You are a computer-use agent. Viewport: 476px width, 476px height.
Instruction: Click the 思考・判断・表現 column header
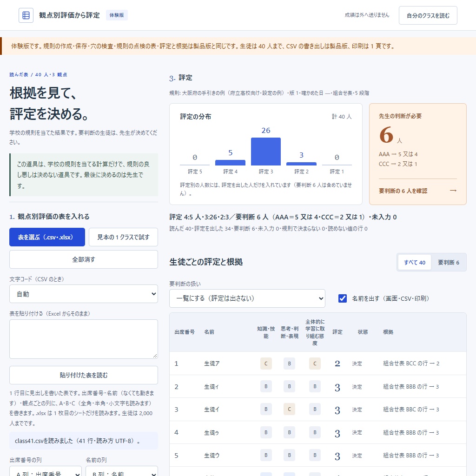coord(289,332)
